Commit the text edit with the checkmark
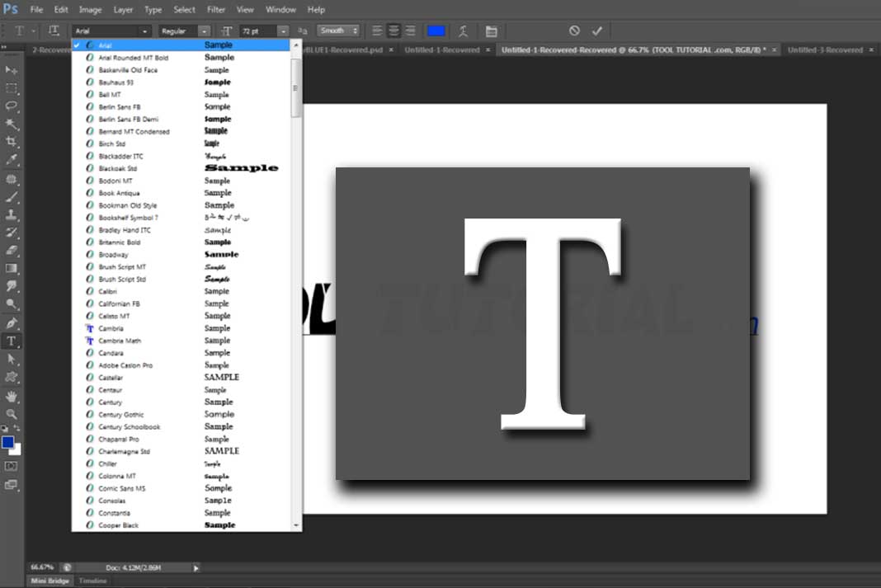 tap(597, 31)
